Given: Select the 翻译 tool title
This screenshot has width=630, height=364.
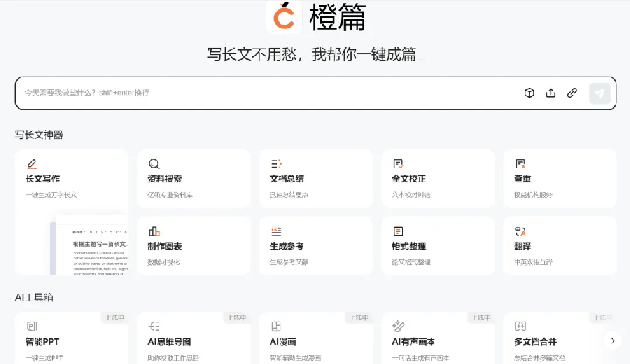Looking at the screenshot, I should 523,246.
